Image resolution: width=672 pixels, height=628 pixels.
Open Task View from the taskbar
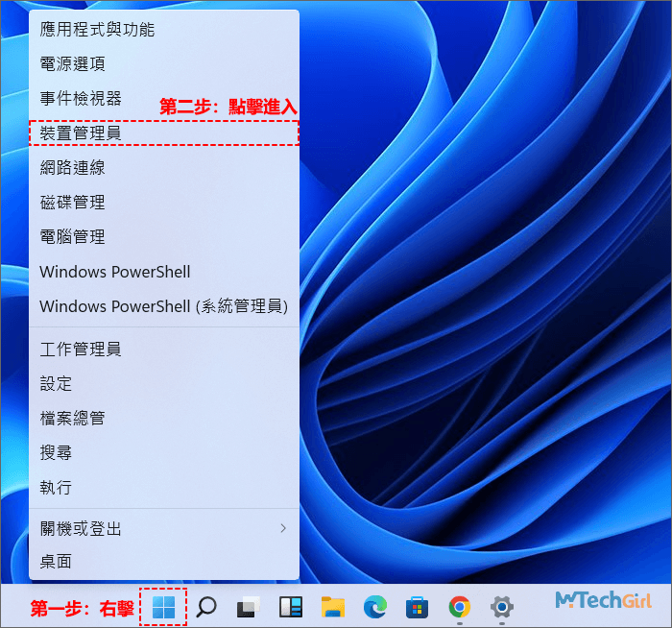249,606
